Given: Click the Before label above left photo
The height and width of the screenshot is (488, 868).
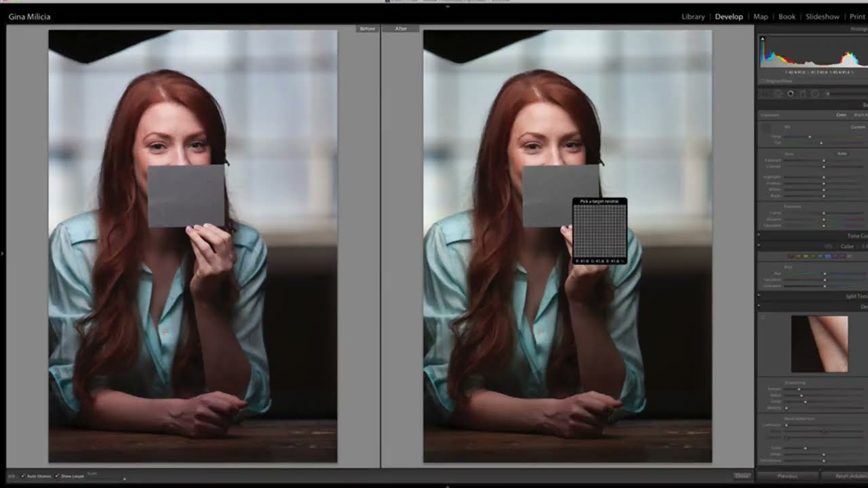Looking at the screenshot, I should pos(367,28).
